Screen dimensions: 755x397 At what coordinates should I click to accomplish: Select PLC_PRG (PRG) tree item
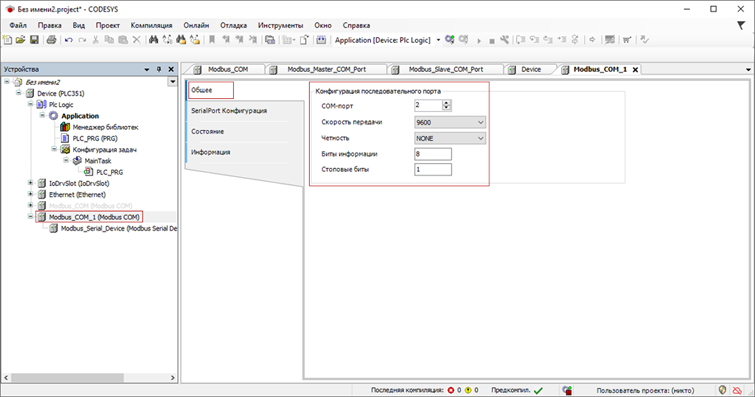tap(95, 138)
